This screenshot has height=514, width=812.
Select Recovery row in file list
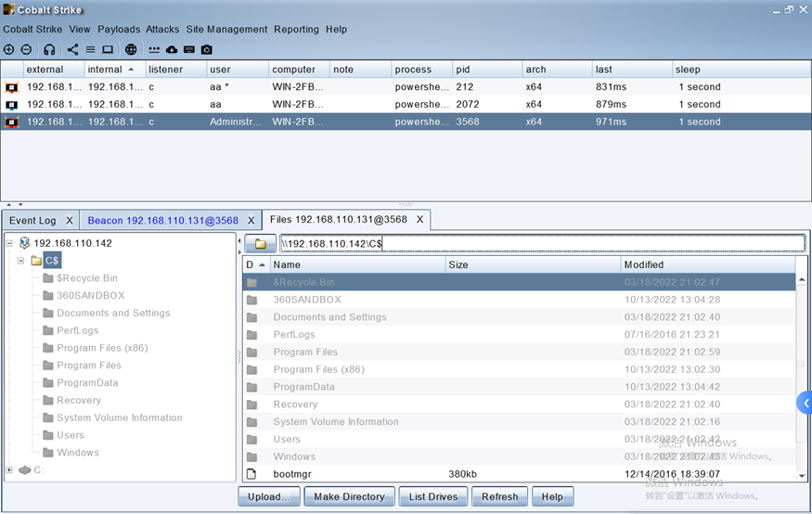[x=519, y=405]
